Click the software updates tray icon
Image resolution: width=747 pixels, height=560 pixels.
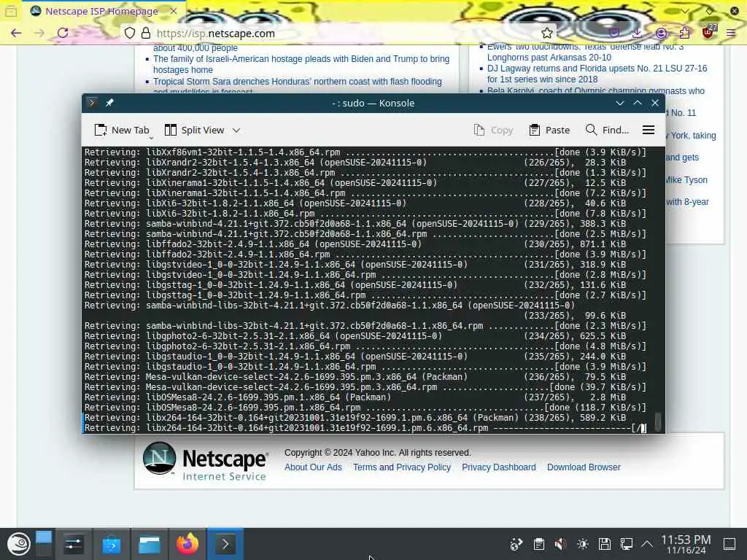pos(516,544)
